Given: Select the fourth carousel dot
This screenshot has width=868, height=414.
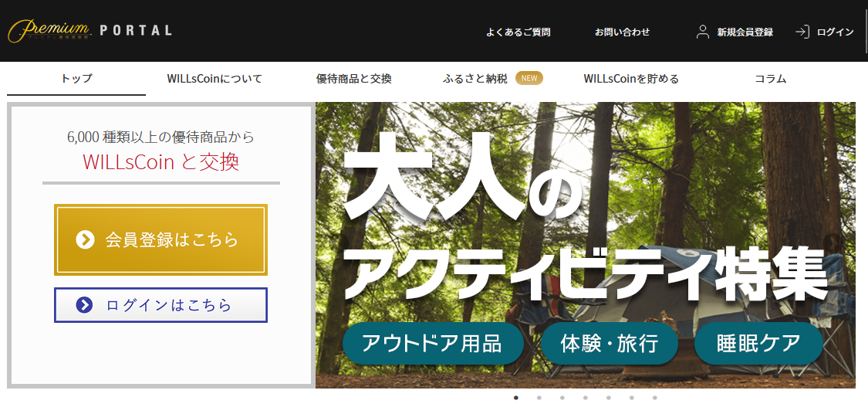Looking at the screenshot, I should point(585,397).
